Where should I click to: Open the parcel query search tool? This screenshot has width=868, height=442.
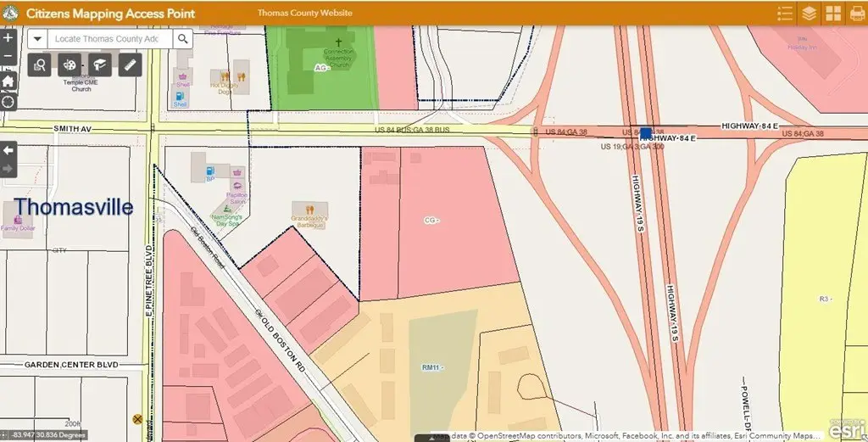(x=40, y=65)
